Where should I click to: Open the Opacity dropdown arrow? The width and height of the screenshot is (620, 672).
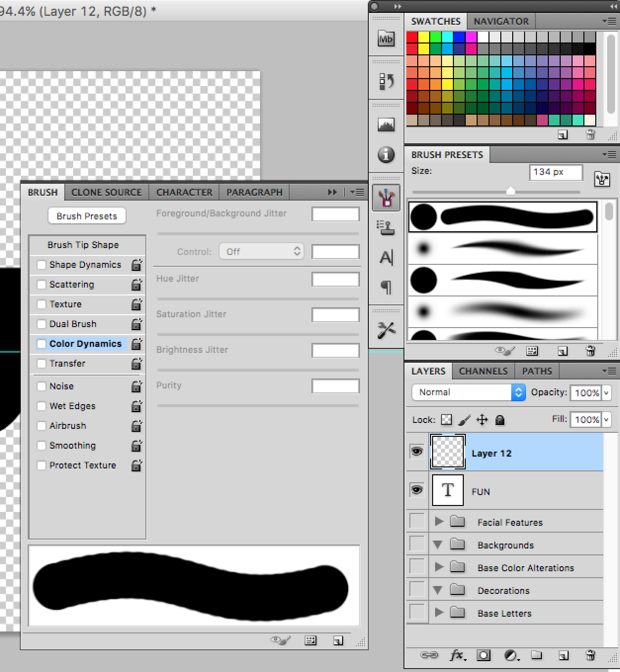(607, 393)
